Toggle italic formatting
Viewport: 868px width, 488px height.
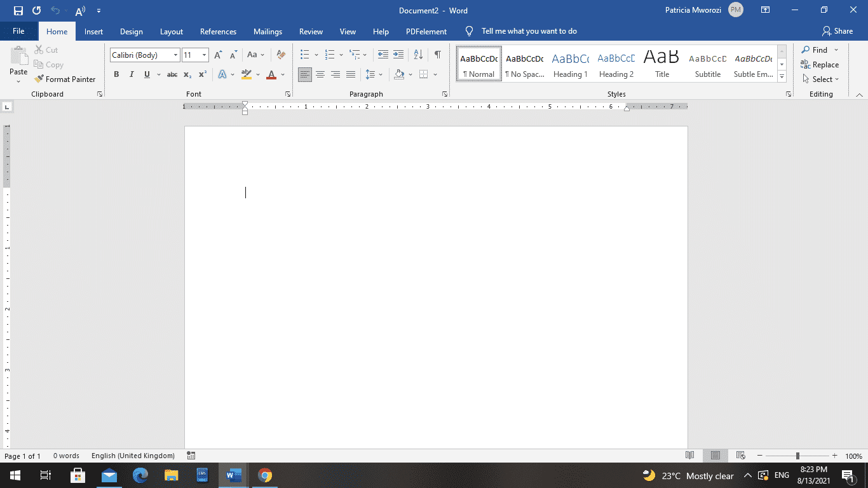click(x=132, y=74)
